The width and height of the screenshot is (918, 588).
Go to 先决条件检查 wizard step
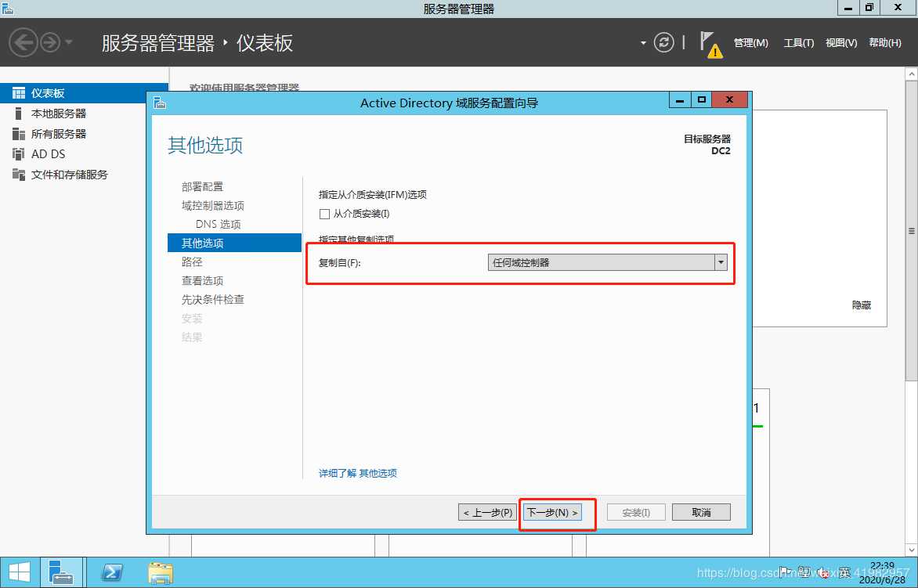212,299
